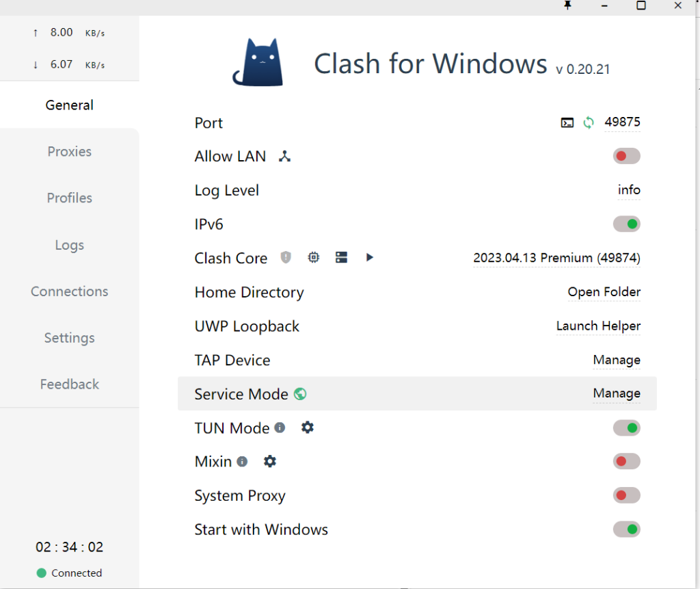Screen dimensions: 700x589
Task: Click Manage for TAP Device
Action: click(617, 360)
